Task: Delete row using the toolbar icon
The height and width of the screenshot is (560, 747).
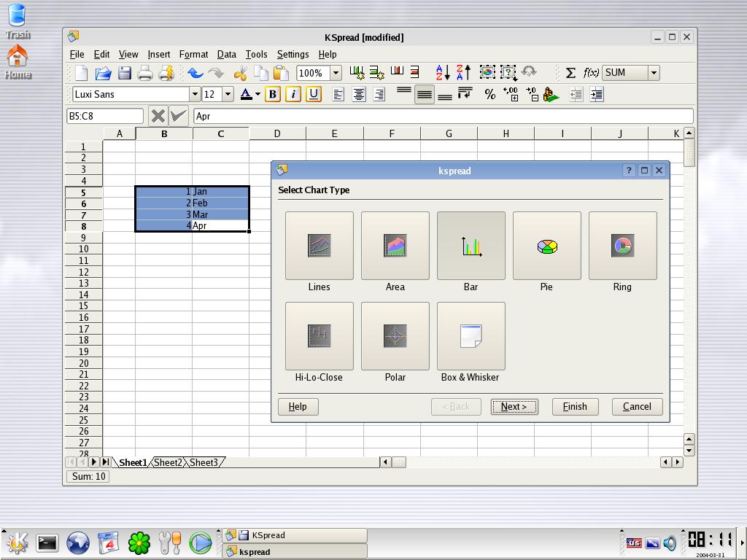Action: coord(415,72)
